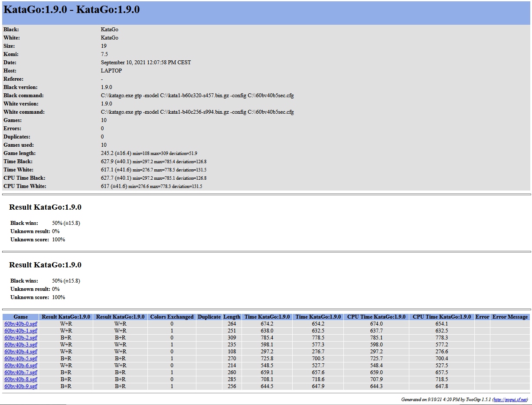
Task: Open the 60bv40b-0.sgf game link
Action: [x=21, y=324]
